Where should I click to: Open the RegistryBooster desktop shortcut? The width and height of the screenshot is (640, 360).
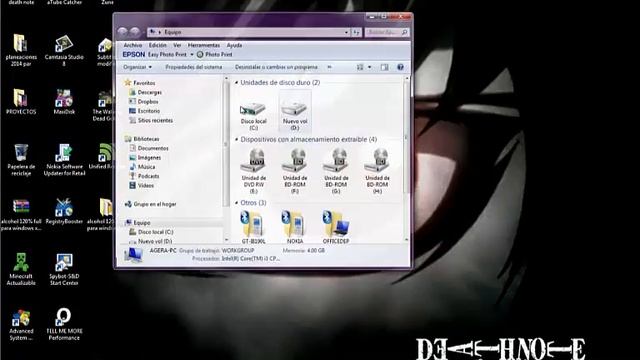[x=64, y=211]
